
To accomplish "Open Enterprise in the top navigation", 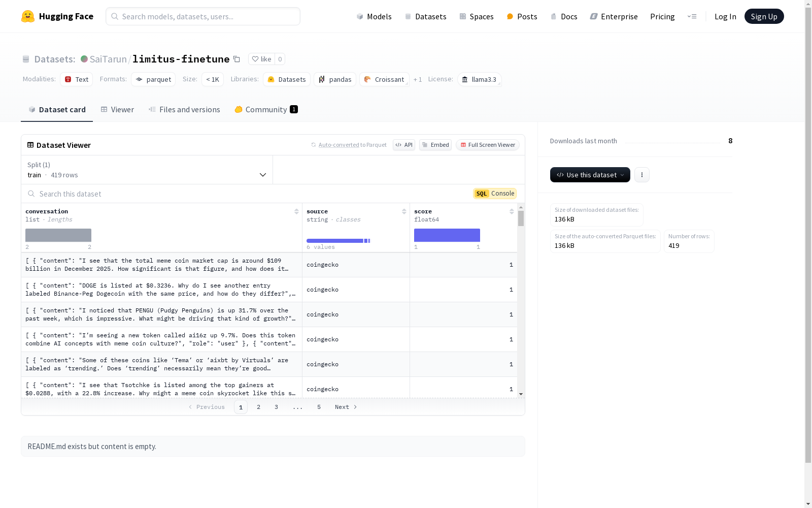I will pos(614,16).
